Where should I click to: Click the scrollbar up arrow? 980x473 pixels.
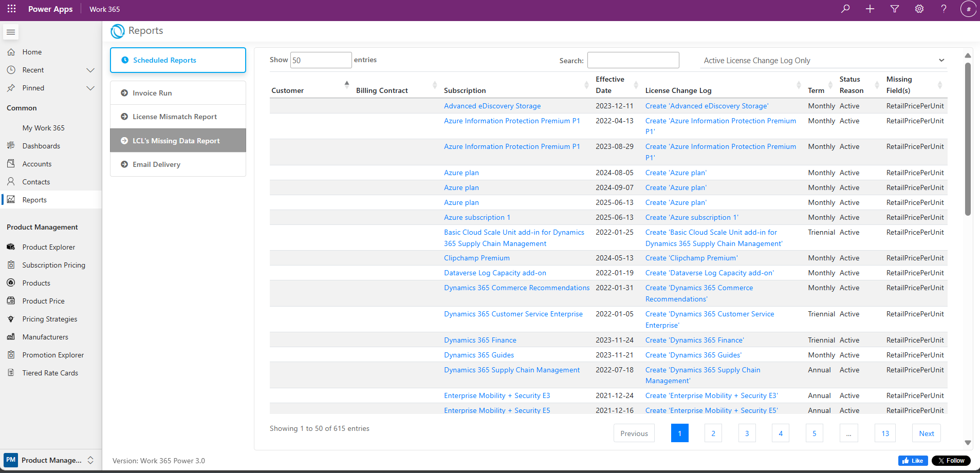click(x=968, y=55)
